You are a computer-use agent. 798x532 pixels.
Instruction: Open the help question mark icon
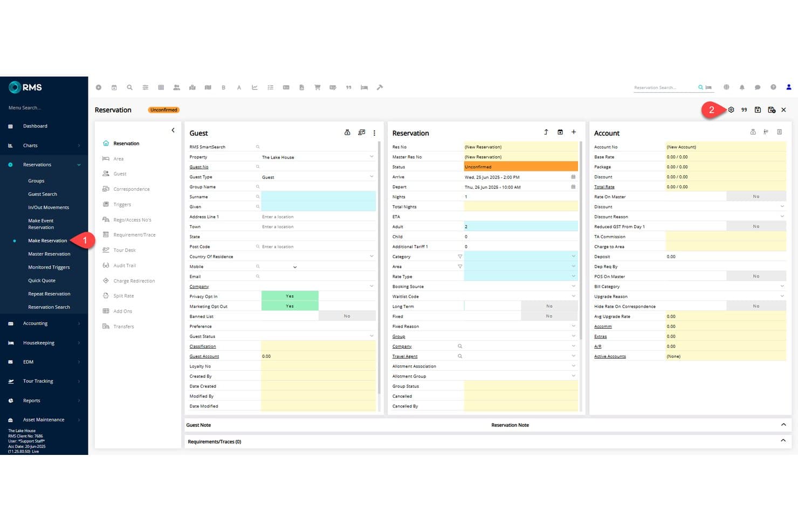pyautogui.click(x=773, y=87)
